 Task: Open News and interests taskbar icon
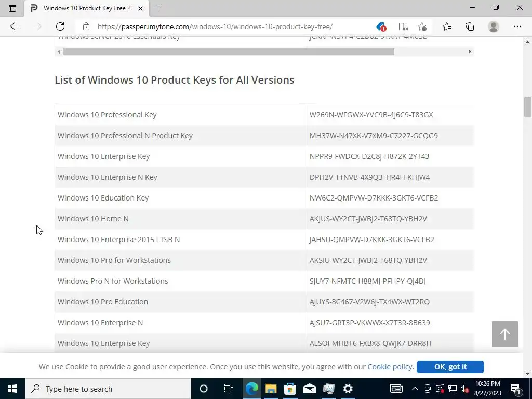[x=396, y=389]
